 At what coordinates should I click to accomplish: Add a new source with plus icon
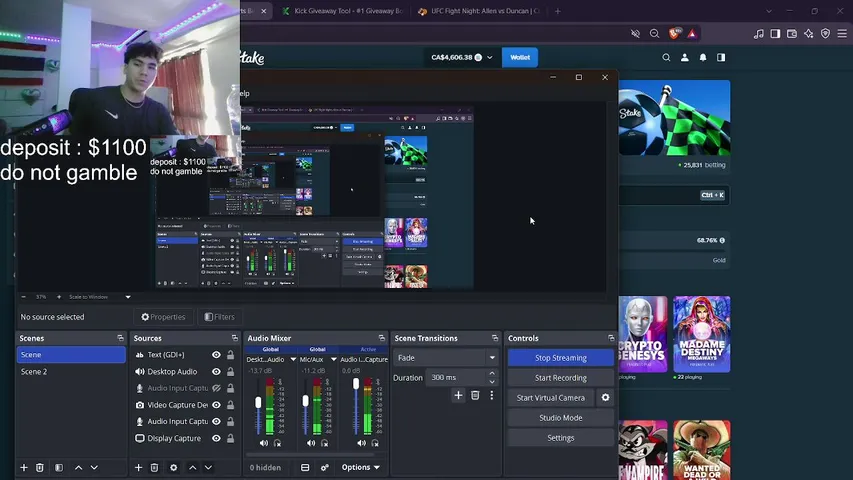tap(138, 467)
